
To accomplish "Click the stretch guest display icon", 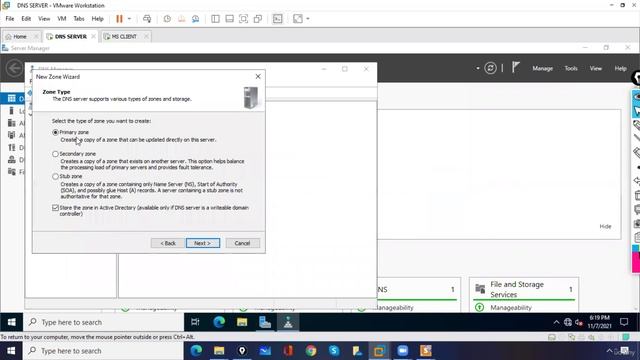I will [298, 19].
